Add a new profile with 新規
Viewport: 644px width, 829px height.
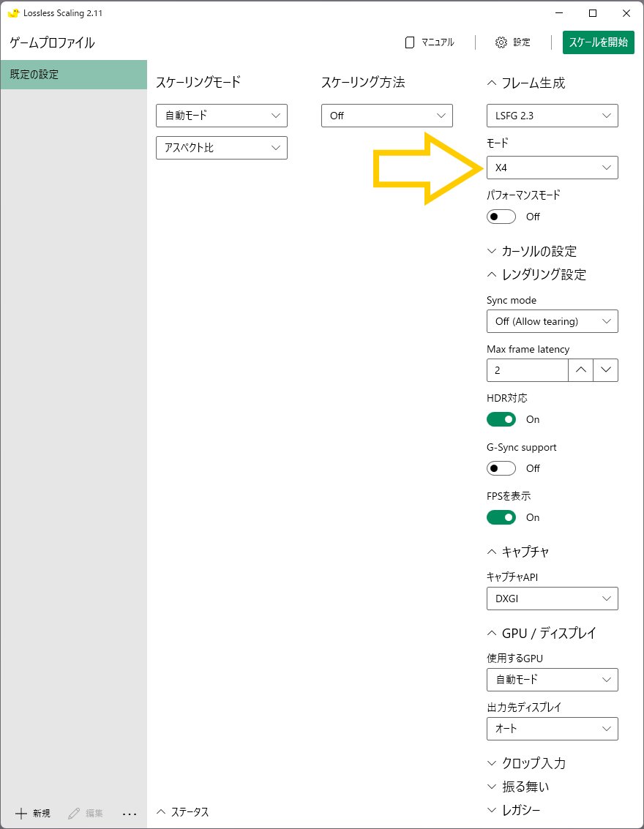click(33, 813)
